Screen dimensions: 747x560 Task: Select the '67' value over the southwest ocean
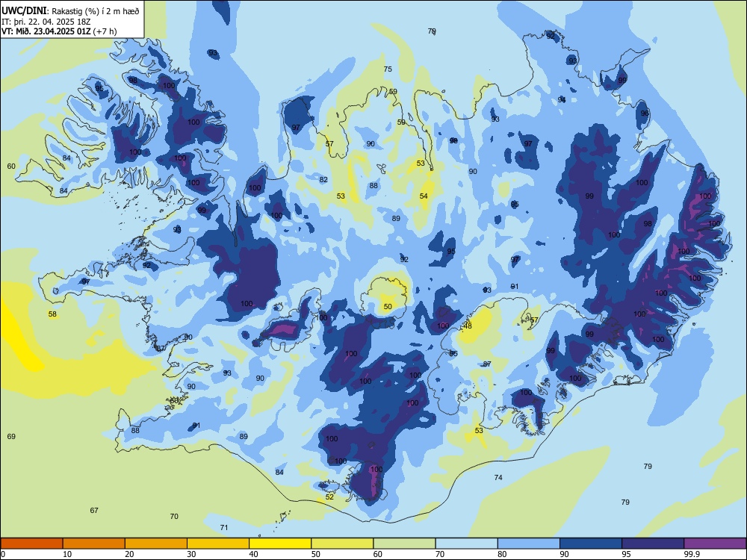(x=94, y=511)
